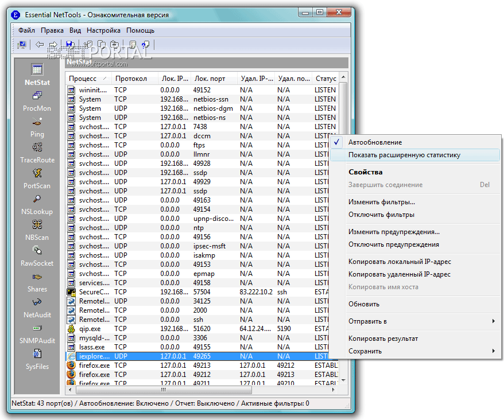Viewport: 504px width, 420px height.
Task: Click the SecureC... process icon
Action: point(71,292)
